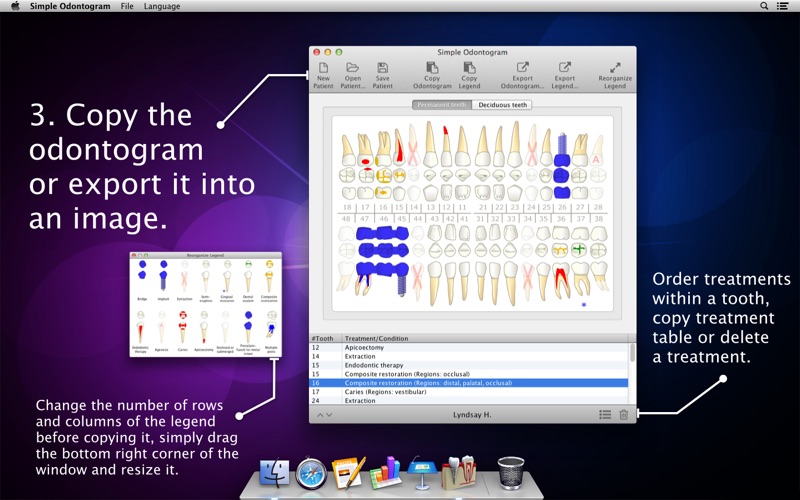This screenshot has width=800, height=500.
Task: Open Simple Odontogram teeth icon in Dock
Action: [x=459, y=472]
